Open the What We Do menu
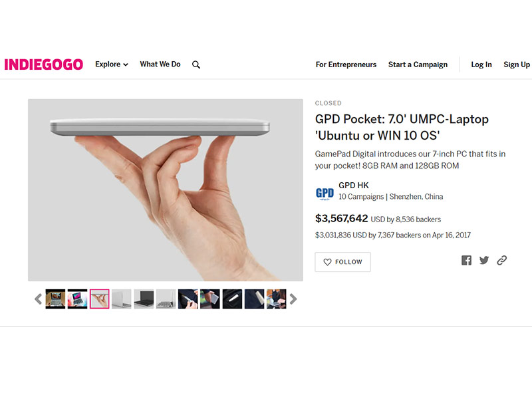 coord(160,64)
